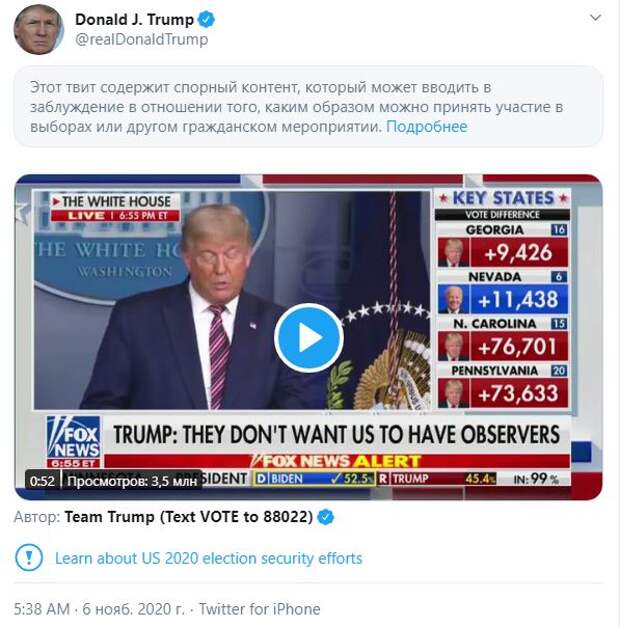Click the tweet timestamp 5:38 AM
Image resolution: width=620 pixels, height=627 pixels.
click(x=42, y=609)
